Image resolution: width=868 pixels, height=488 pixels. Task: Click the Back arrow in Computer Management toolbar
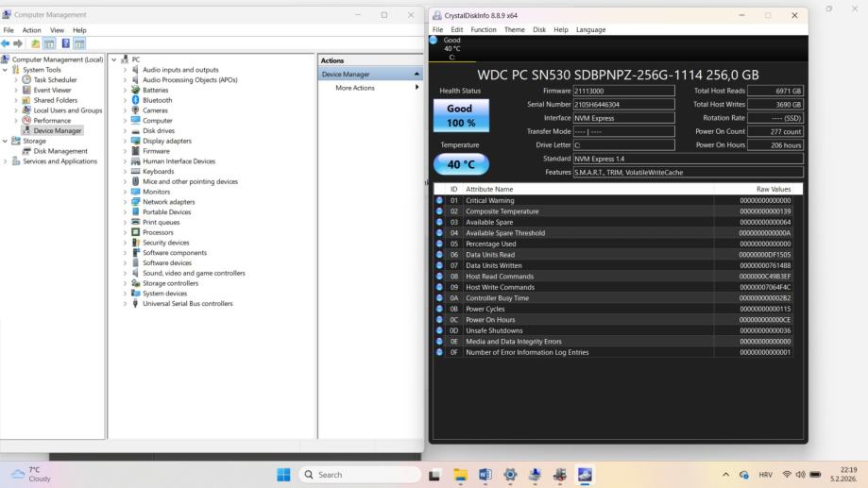tap(6, 43)
